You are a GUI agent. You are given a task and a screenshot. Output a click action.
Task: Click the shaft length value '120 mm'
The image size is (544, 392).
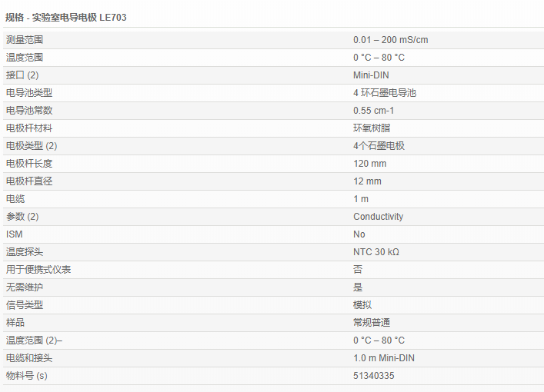369,164
